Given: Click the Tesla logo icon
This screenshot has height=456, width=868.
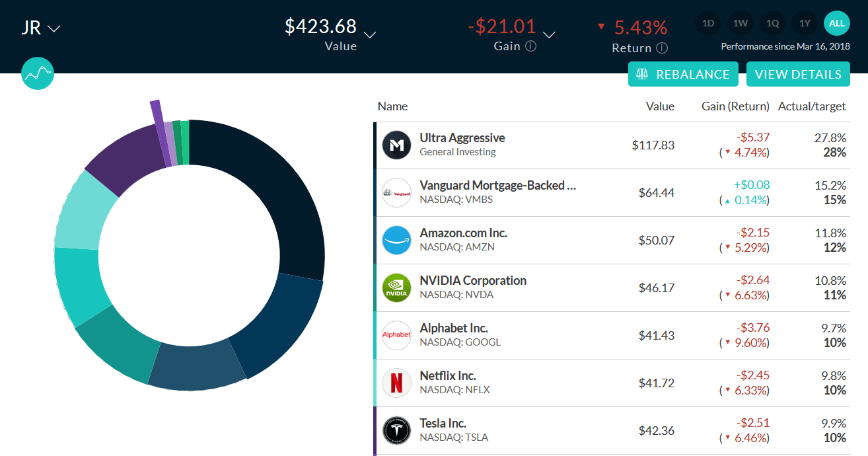Looking at the screenshot, I should pos(396,431).
